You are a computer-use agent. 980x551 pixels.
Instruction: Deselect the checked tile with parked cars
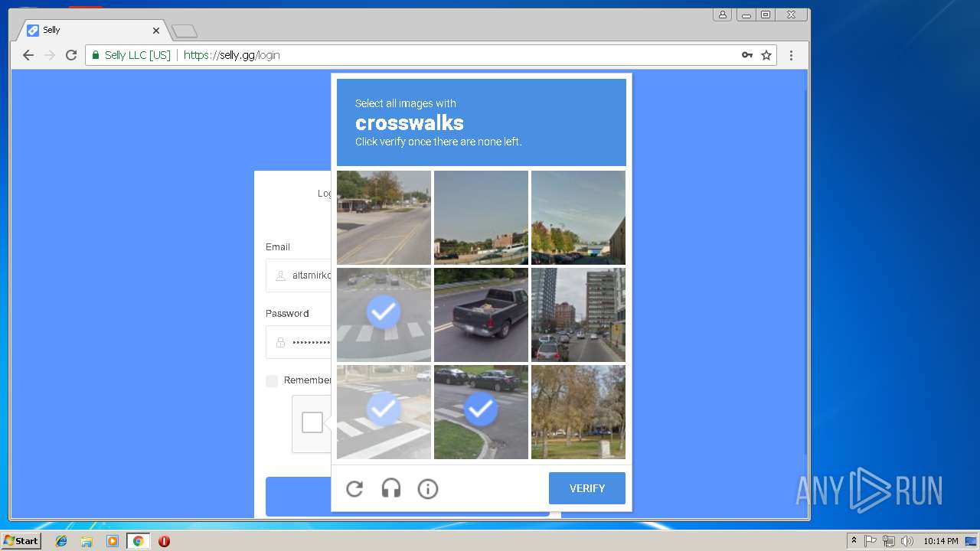pos(481,412)
